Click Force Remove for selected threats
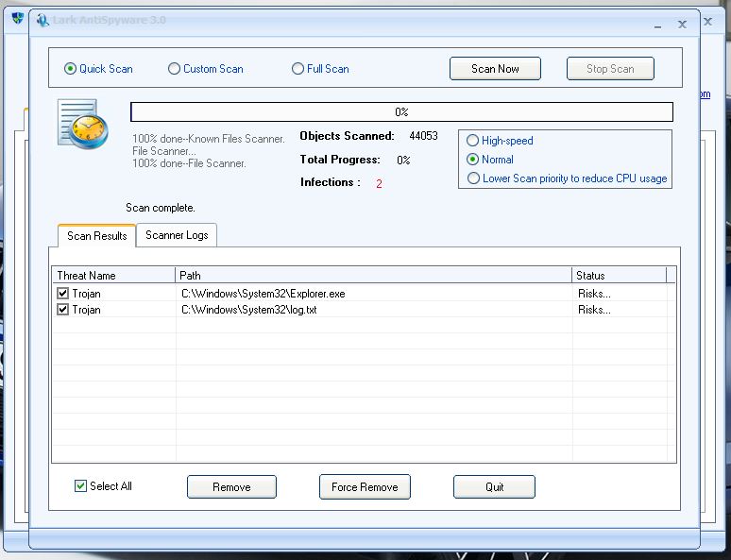 365,487
